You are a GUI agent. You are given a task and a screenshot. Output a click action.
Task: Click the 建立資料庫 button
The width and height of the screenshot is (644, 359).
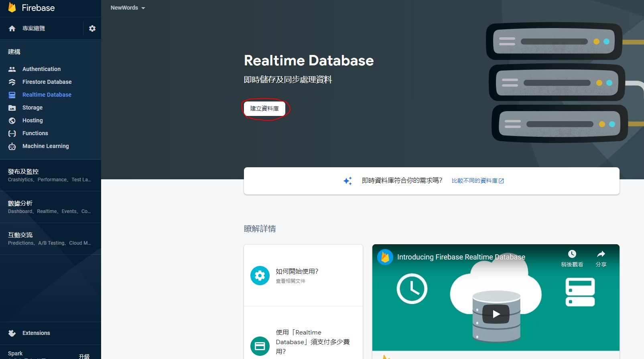pos(264,108)
